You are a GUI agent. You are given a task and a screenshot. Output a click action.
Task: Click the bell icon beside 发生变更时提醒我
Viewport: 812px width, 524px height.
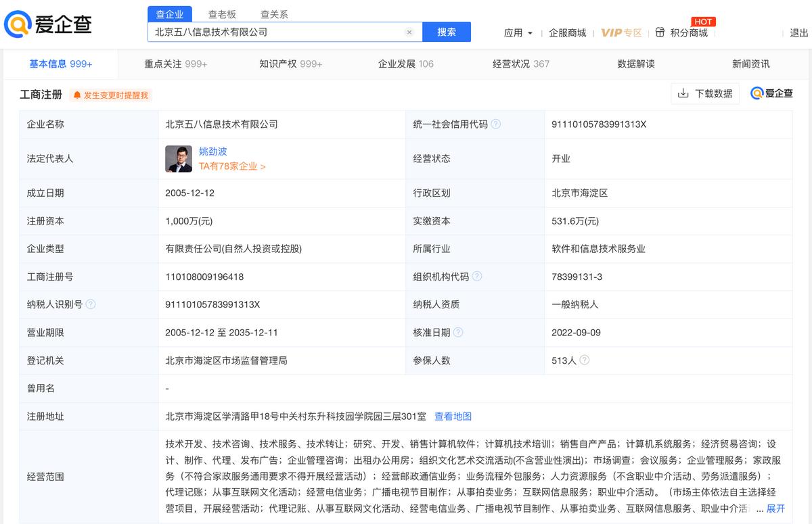[78, 95]
